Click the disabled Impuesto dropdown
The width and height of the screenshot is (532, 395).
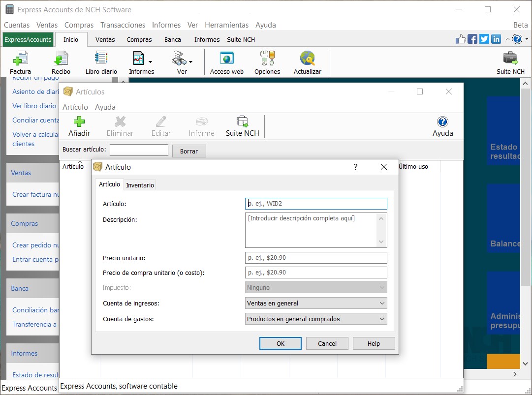coord(316,288)
